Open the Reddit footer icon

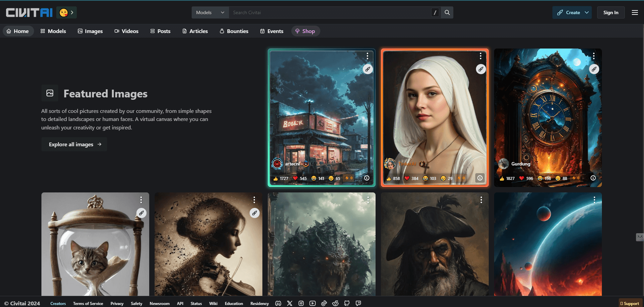pos(335,303)
